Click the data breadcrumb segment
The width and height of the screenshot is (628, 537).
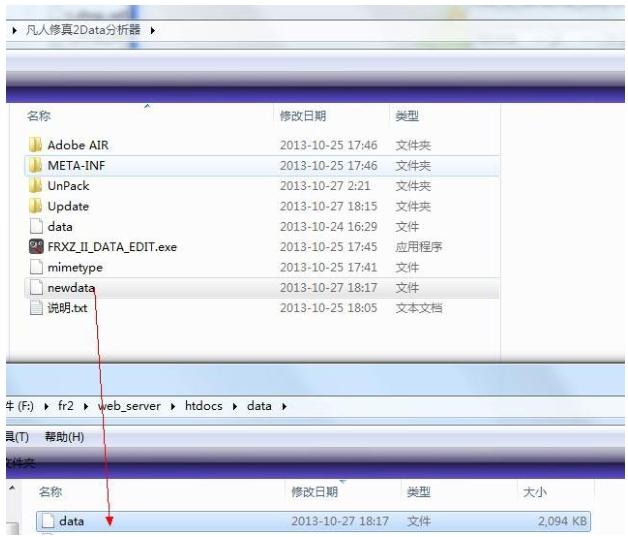pyautogui.click(x=259, y=406)
